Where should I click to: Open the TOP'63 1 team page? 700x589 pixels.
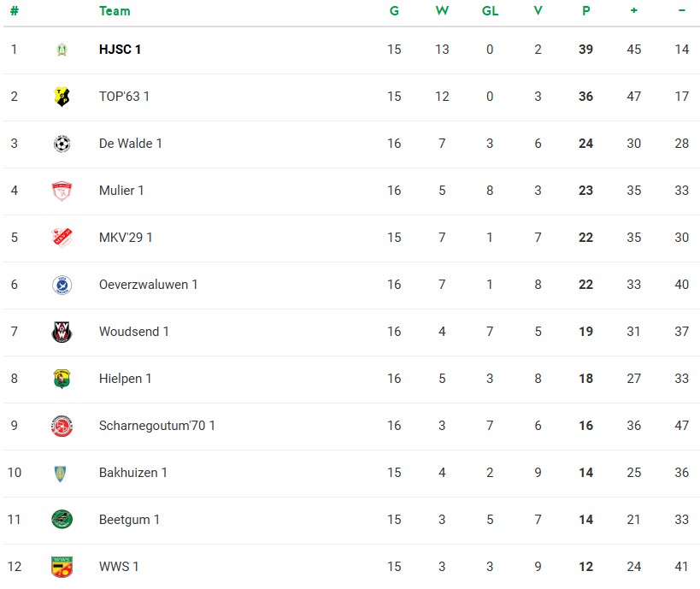[124, 97]
